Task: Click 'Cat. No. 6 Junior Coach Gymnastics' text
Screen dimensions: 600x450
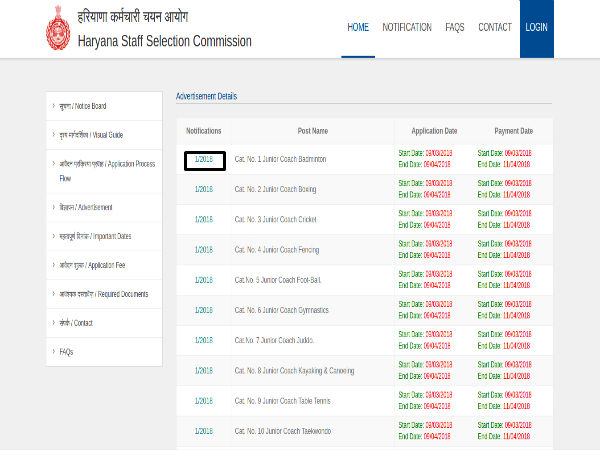Action: click(282, 310)
